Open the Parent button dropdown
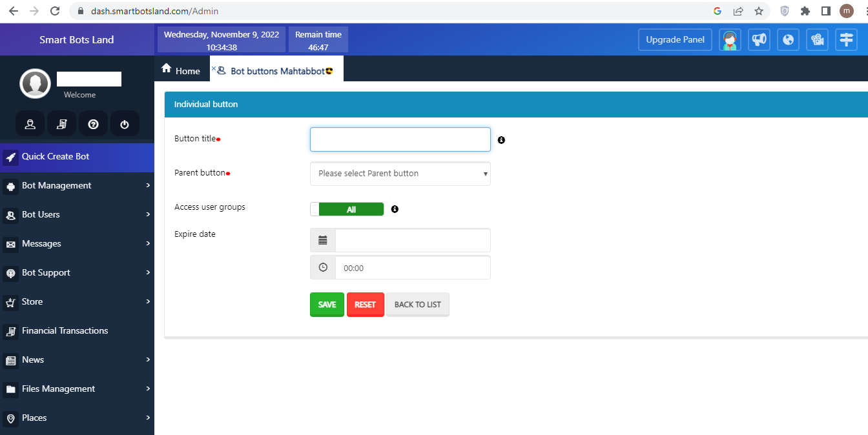This screenshot has height=435, width=868. [x=400, y=174]
